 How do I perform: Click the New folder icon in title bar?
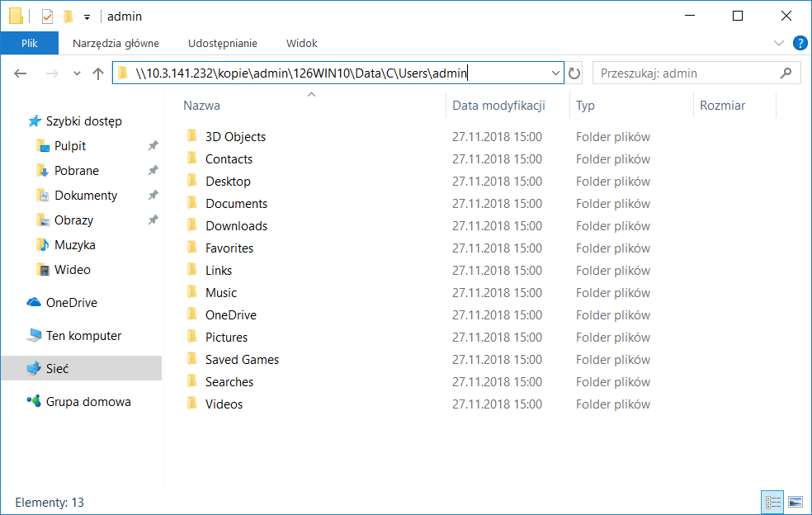pyautogui.click(x=68, y=17)
